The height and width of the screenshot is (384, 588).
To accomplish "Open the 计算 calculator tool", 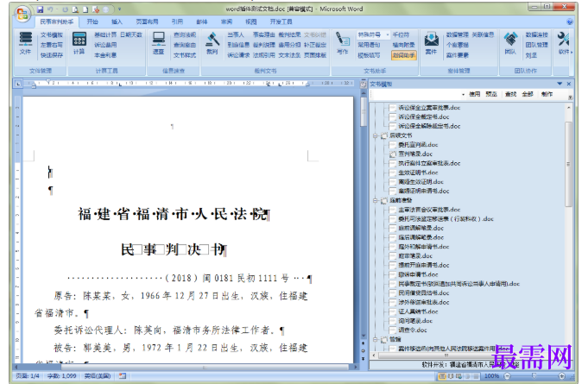I will 79,43.
